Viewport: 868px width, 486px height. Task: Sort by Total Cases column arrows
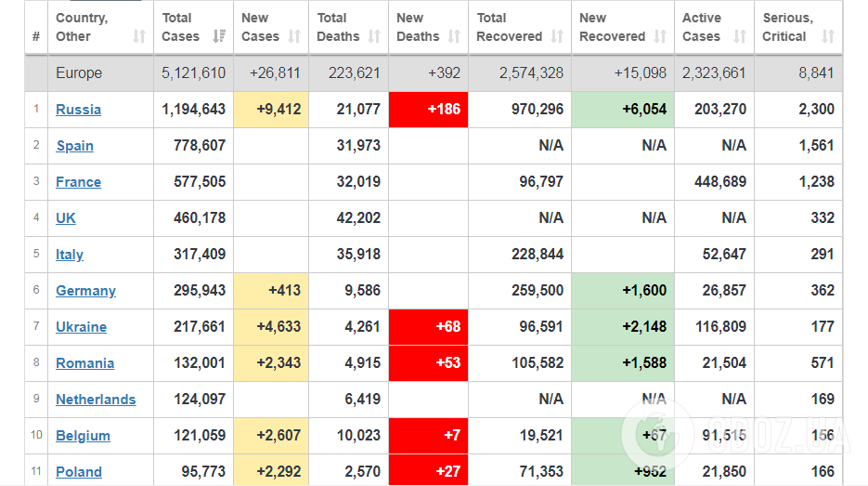pos(219,36)
